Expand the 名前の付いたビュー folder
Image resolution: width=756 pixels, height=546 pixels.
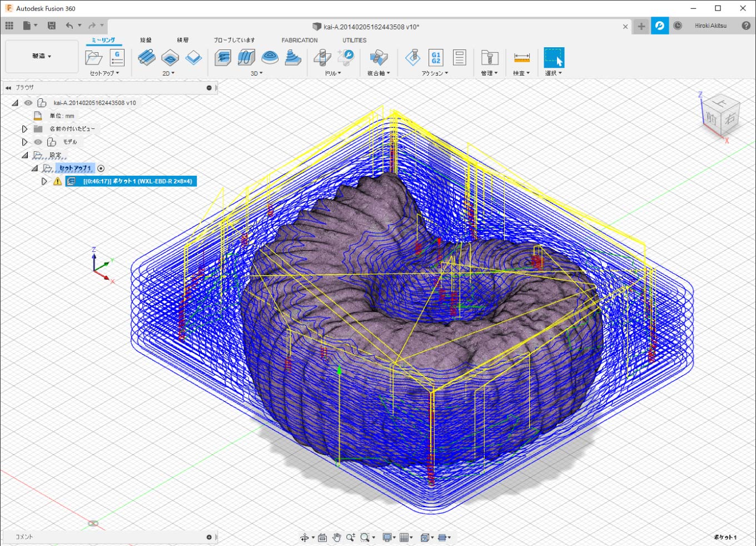[x=24, y=129]
